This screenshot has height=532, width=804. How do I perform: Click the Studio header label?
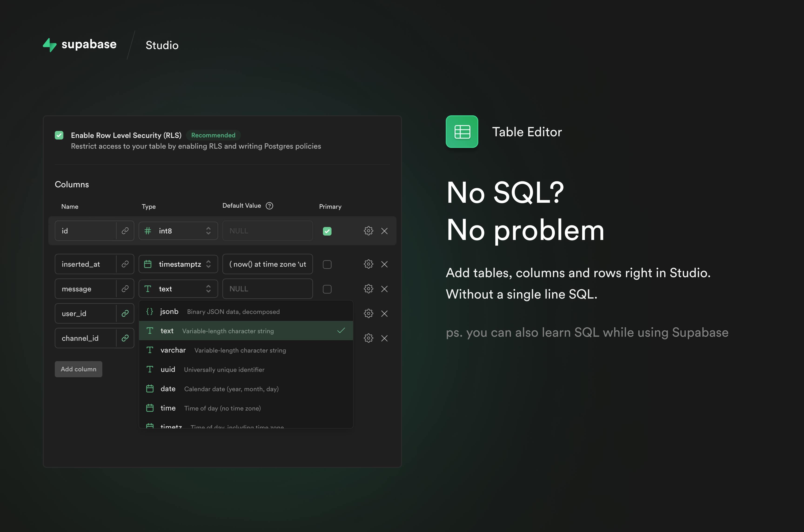point(162,45)
